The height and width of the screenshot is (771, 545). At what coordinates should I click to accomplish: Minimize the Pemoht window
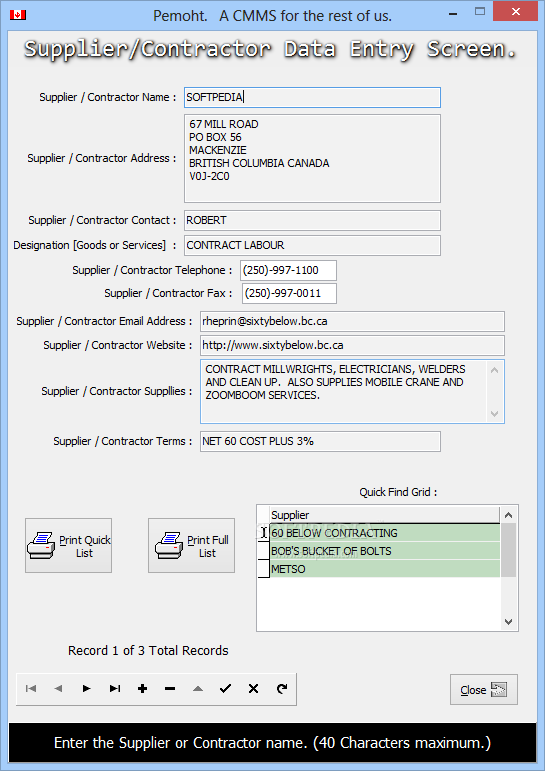click(453, 13)
